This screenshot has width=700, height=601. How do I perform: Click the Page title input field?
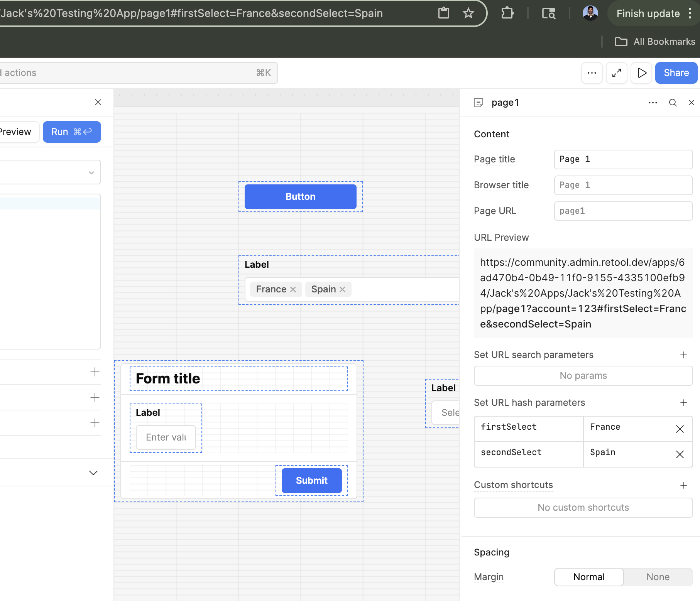click(x=623, y=159)
